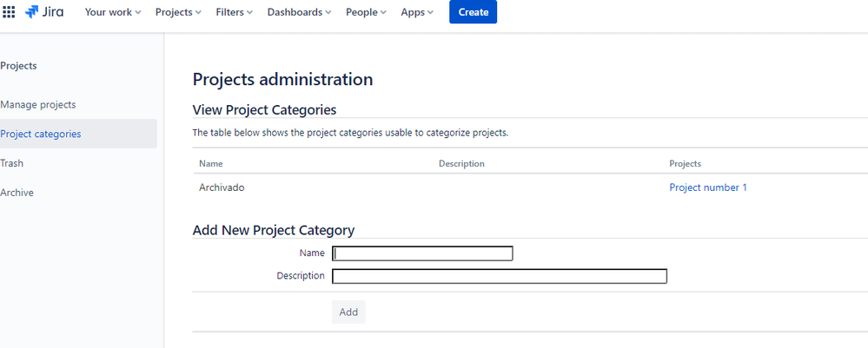Expand the Dashboards menu
The image size is (868, 348).
click(300, 12)
